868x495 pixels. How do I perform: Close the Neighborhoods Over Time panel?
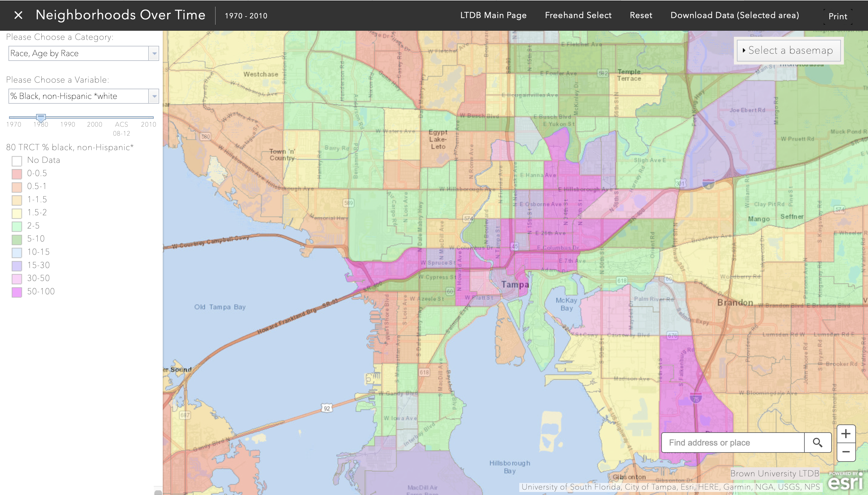[18, 15]
